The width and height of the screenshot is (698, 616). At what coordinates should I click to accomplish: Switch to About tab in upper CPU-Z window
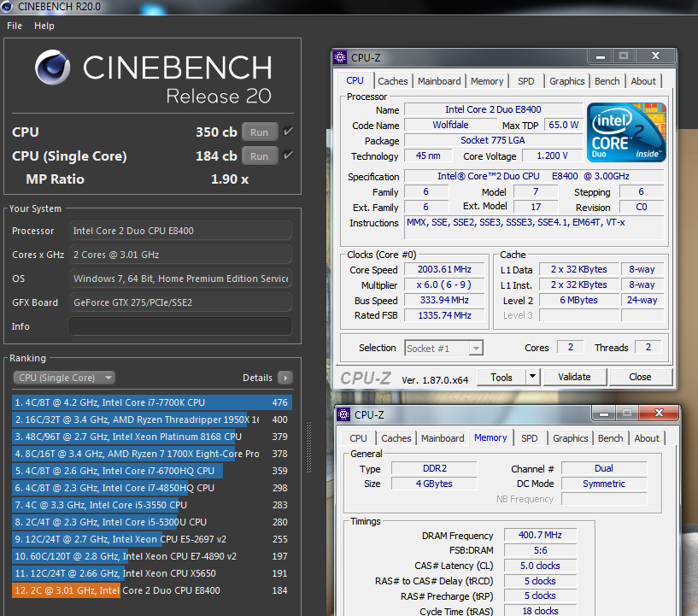[643, 81]
